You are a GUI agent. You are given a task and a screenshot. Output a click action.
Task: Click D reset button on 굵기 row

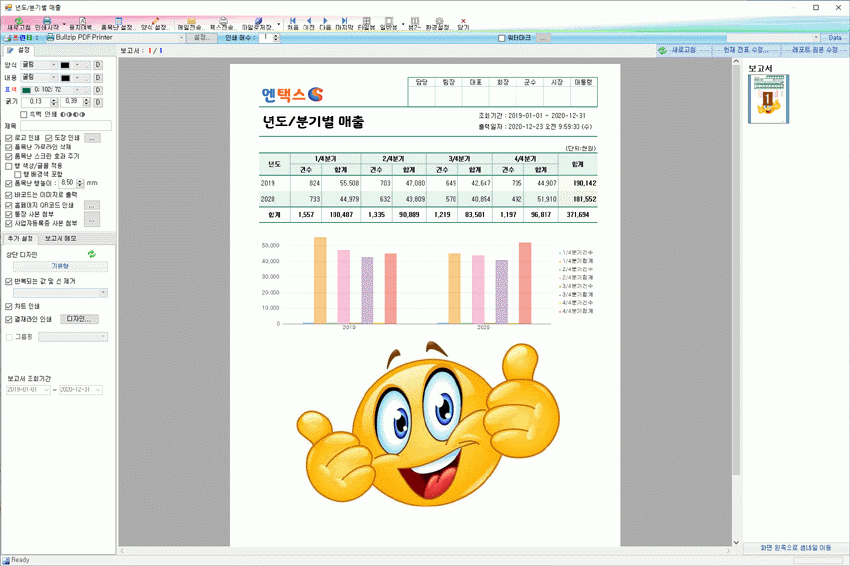point(98,102)
